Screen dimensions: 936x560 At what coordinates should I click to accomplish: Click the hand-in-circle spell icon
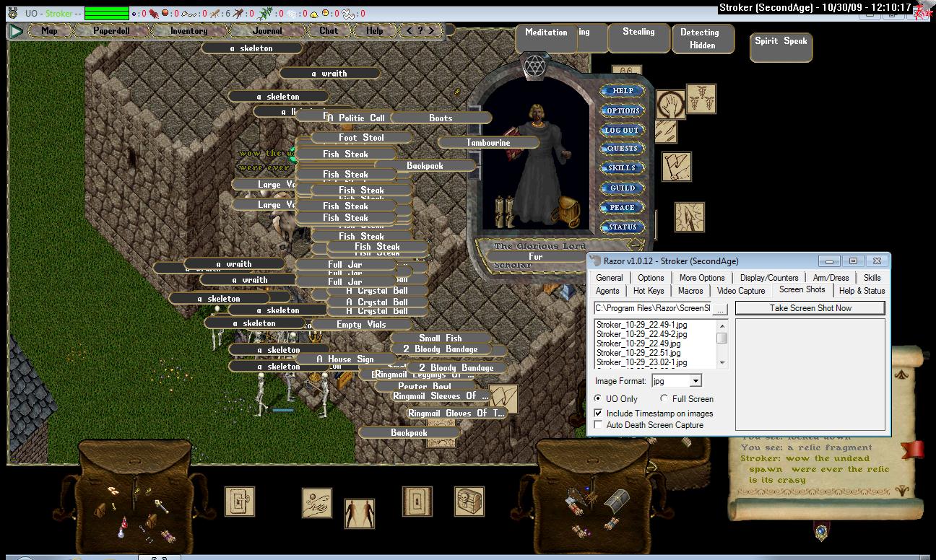point(670,105)
